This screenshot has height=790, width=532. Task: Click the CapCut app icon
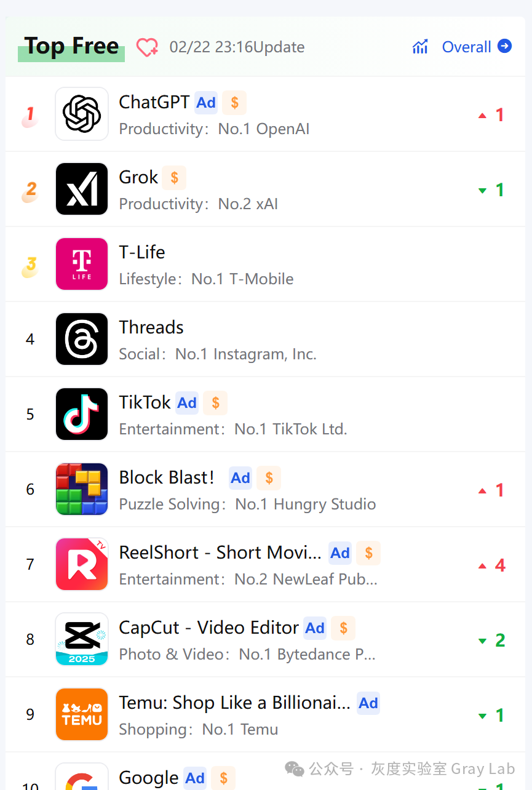click(82, 639)
